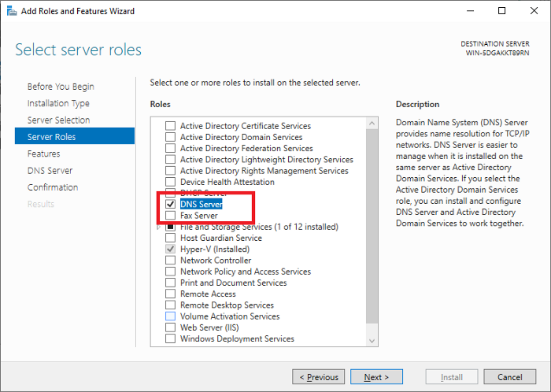The width and height of the screenshot is (551, 392).
Task: Maximize the wizard window
Action: [502, 11]
